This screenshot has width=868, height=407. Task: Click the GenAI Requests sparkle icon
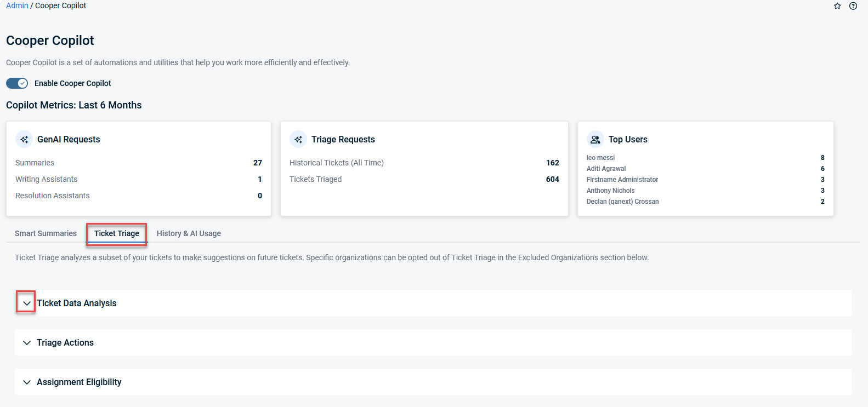pos(24,140)
